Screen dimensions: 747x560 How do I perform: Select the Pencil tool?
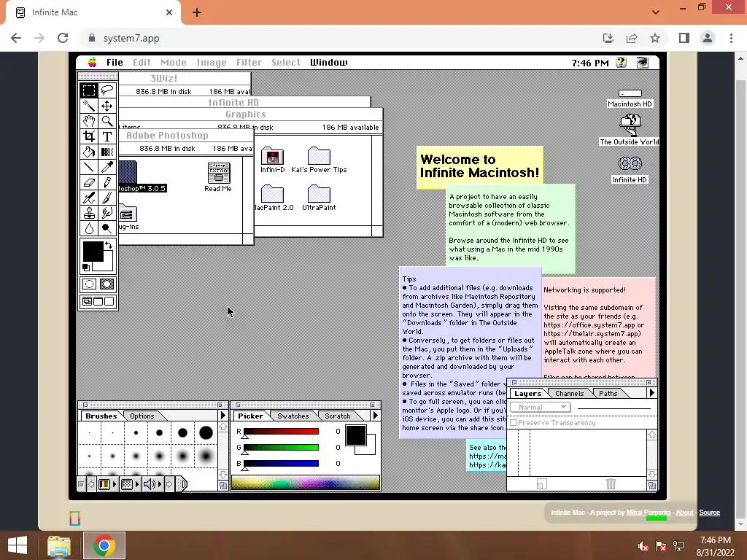coord(107,182)
